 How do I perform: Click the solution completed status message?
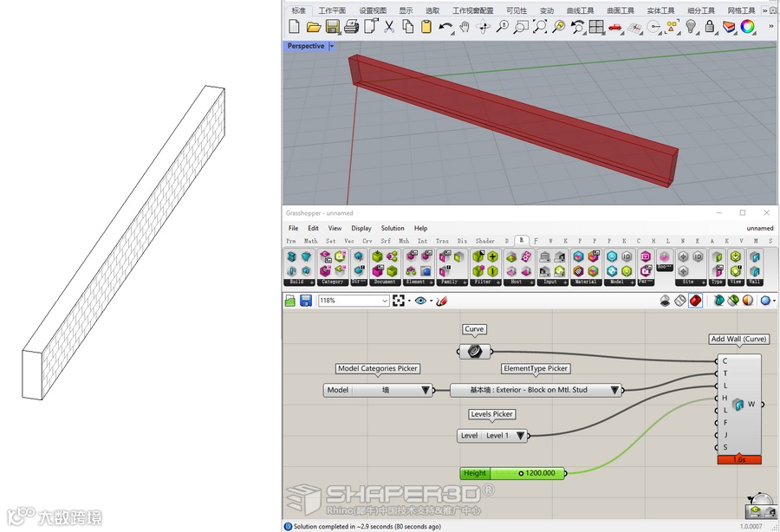[367, 527]
